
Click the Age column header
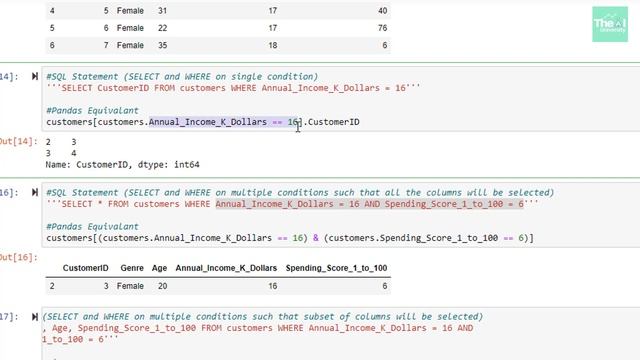tap(159, 268)
